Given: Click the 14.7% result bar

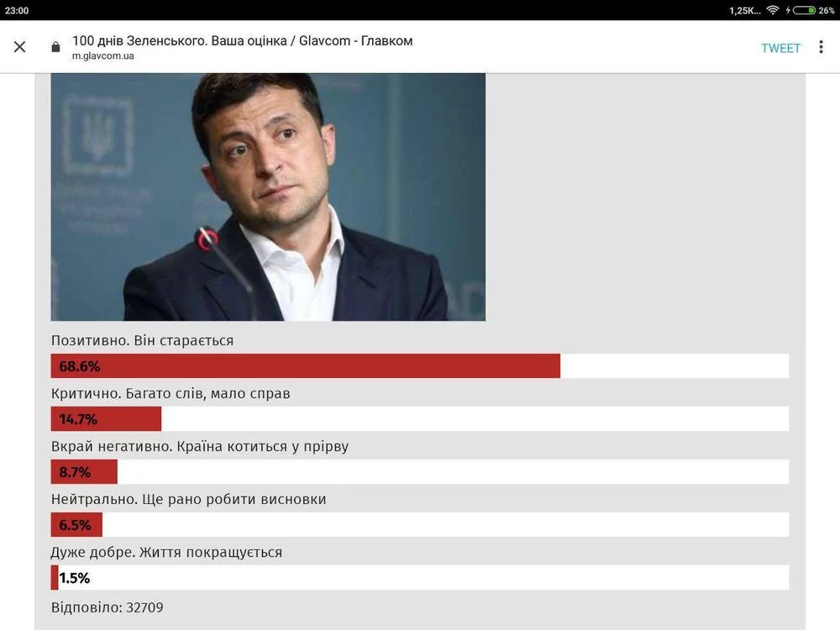Looking at the screenshot, I should point(106,419).
